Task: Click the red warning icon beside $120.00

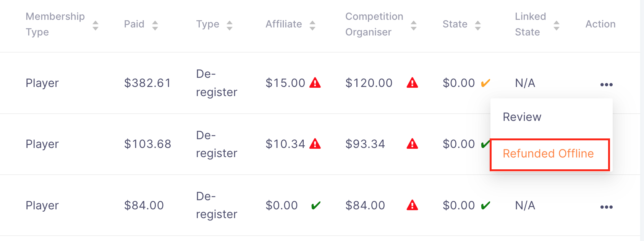Action: 412,83
